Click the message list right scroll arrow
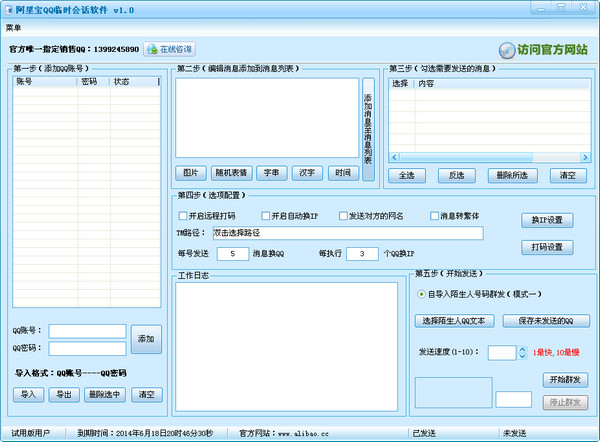 point(585,157)
